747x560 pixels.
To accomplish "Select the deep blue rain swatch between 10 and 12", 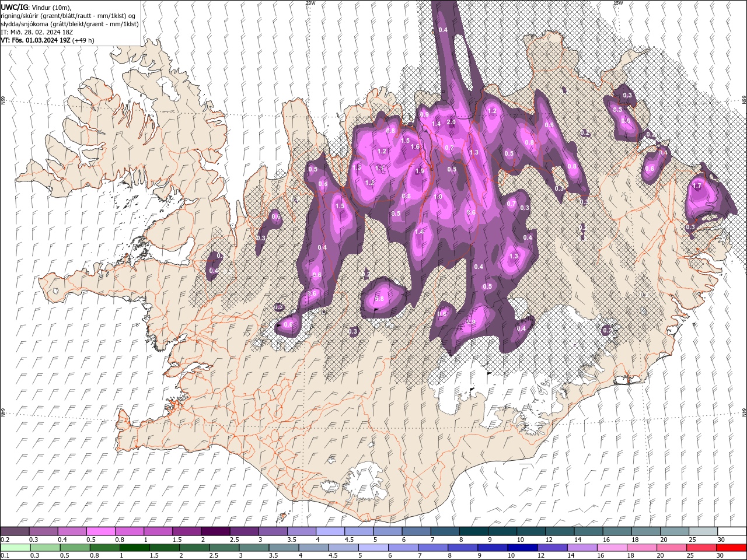I will [x=522, y=548].
